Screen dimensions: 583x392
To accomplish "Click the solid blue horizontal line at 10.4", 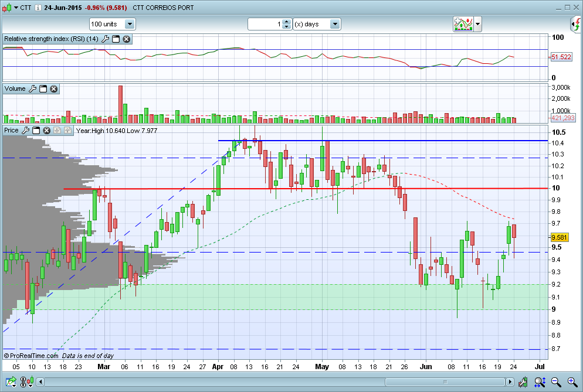I will coord(383,141).
